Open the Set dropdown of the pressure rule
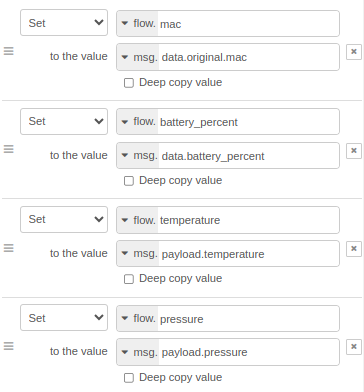 64,318
